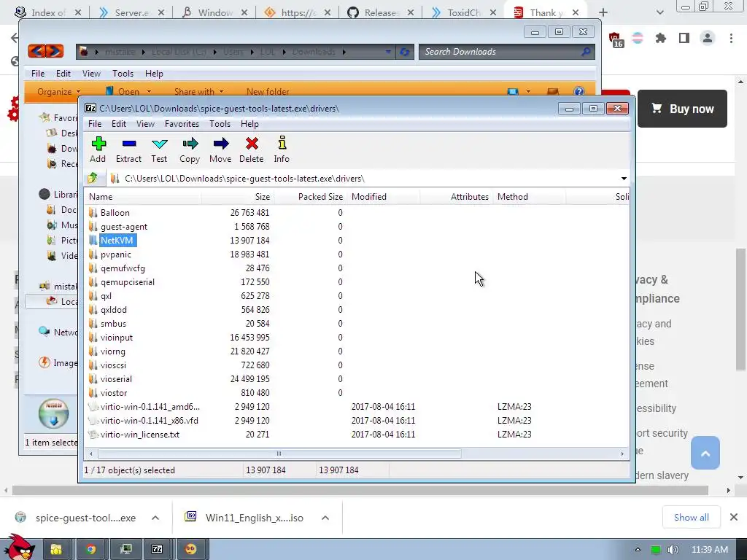Show hidden system tray icons
Viewport: 747px width, 560px height.
(x=638, y=550)
